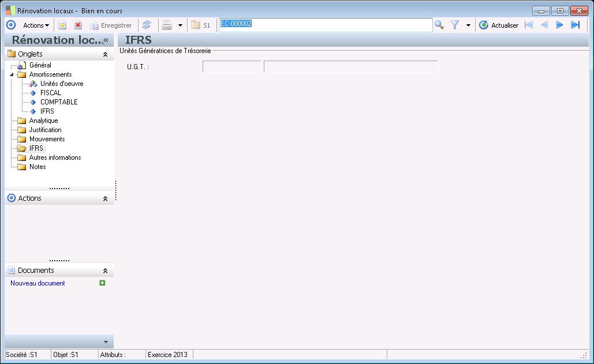The image size is (594, 364).
Task: Click the EC-000002 search field
Action: pos(326,25)
